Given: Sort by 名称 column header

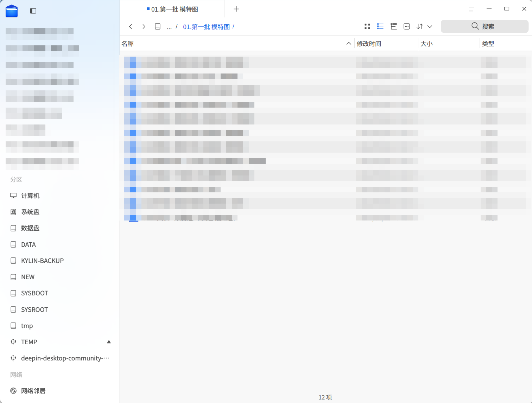Looking at the screenshot, I should [128, 44].
